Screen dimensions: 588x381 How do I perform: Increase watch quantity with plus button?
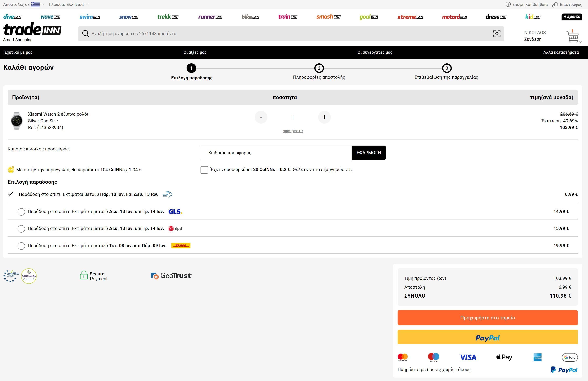(x=324, y=117)
